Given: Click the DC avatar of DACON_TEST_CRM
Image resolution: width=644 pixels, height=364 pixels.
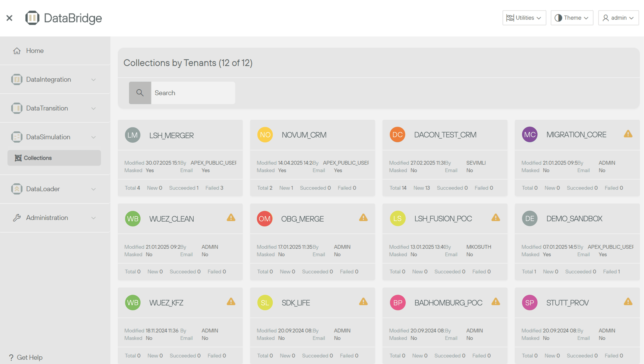Looking at the screenshot, I should point(397,135).
